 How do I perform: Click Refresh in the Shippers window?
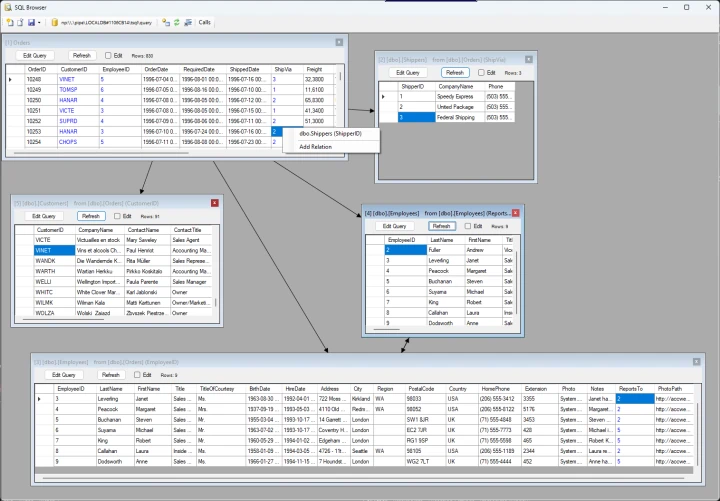coord(455,73)
